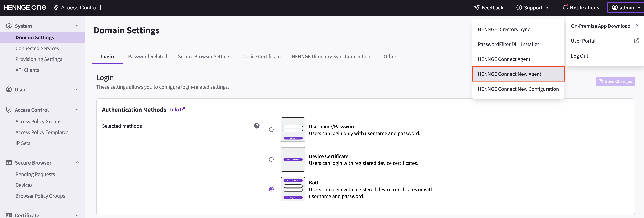Viewport: 644px width, 218px height.
Task: Click the Access Control shield icon
Action: 9,110
